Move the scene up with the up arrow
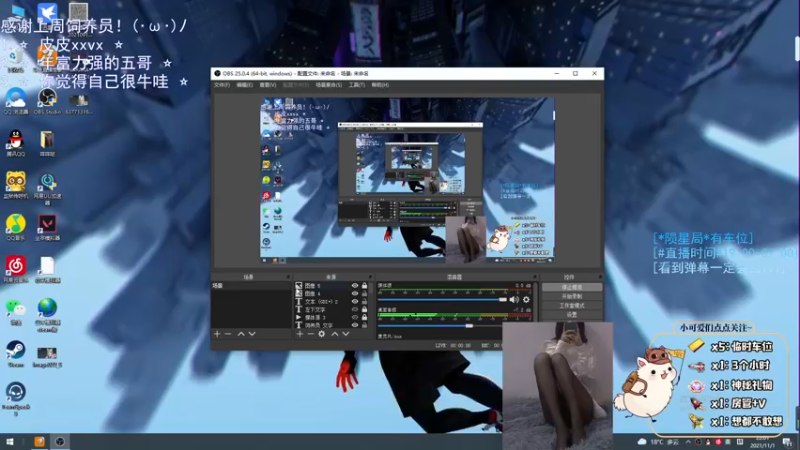Image resolution: width=800 pixels, height=450 pixels. pyautogui.click(x=241, y=334)
